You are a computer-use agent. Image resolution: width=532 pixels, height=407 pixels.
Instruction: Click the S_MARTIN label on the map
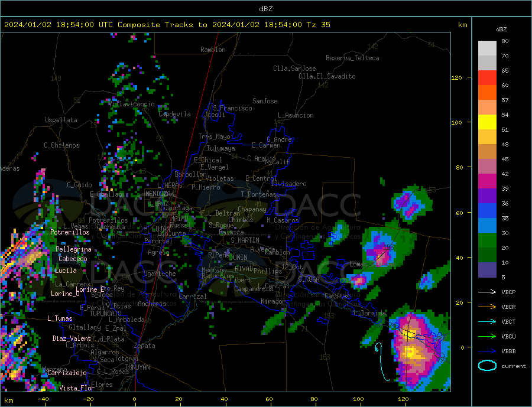(245, 240)
